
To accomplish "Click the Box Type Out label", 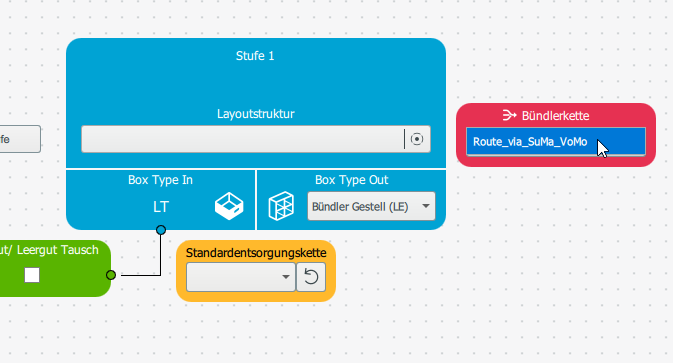I will (x=352, y=180).
